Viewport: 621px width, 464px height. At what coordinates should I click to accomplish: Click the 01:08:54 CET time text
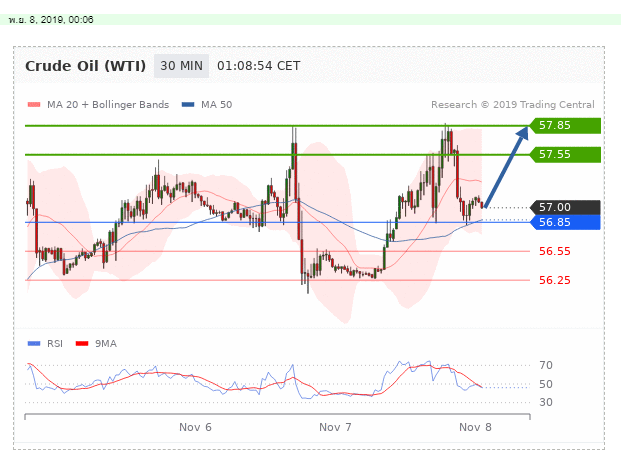tap(259, 66)
